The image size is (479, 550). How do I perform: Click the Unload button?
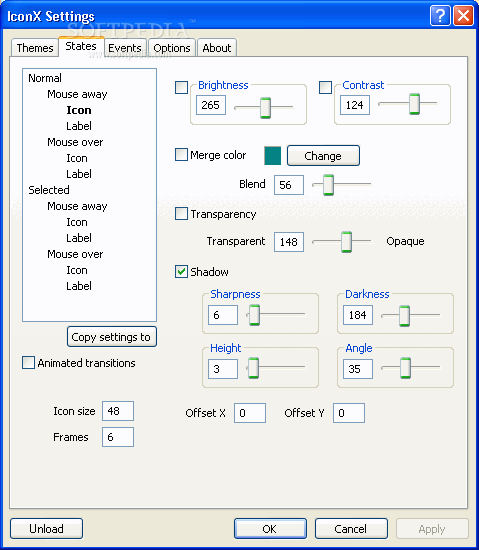click(x=46, y=529)
